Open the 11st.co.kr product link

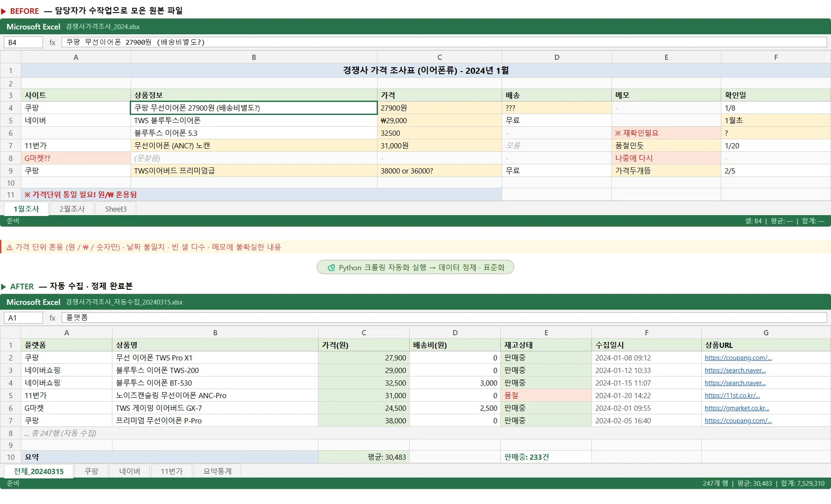[732, 396]
